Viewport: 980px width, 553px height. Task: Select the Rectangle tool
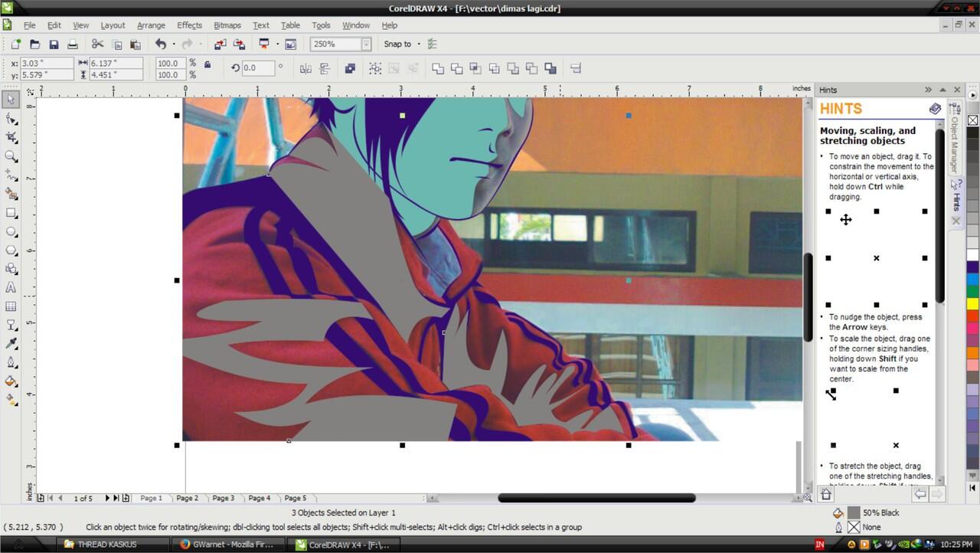click(x=11, y=213)
